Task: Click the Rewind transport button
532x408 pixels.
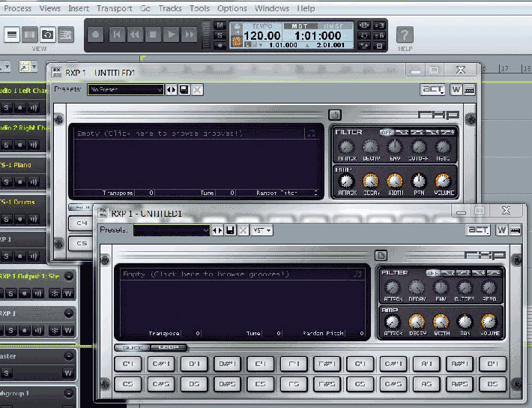Action: (135, 34)
